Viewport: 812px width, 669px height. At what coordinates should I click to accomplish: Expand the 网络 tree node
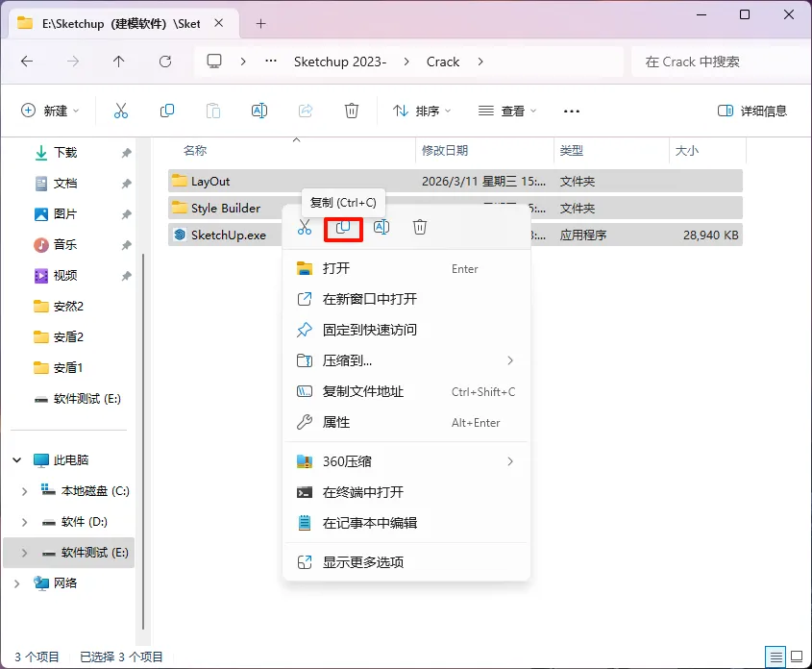17,583
